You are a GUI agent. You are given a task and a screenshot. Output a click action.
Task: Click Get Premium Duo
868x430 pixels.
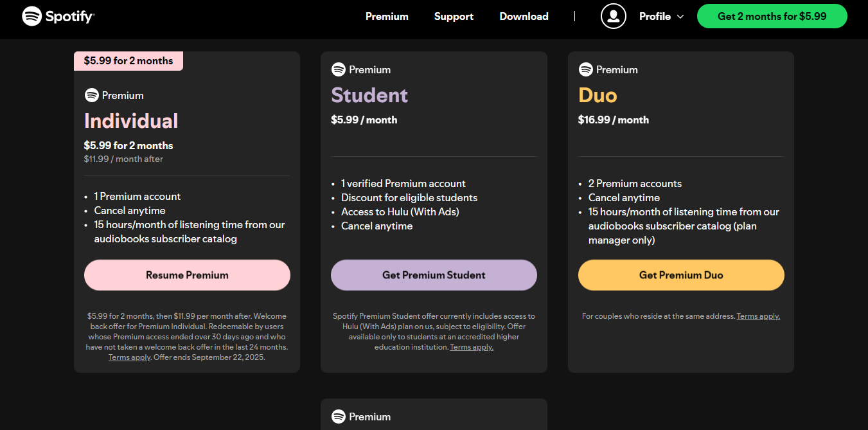681,274
